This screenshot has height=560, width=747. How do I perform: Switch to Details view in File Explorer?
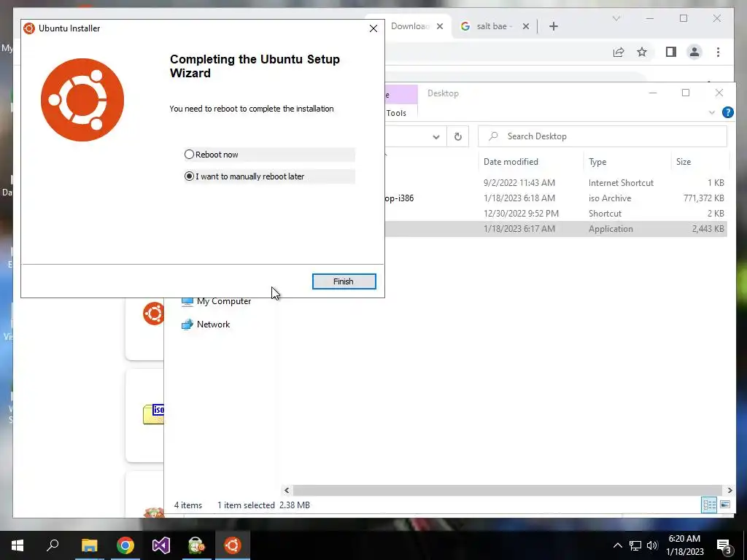pyautogui.click(x=709, y=505)
